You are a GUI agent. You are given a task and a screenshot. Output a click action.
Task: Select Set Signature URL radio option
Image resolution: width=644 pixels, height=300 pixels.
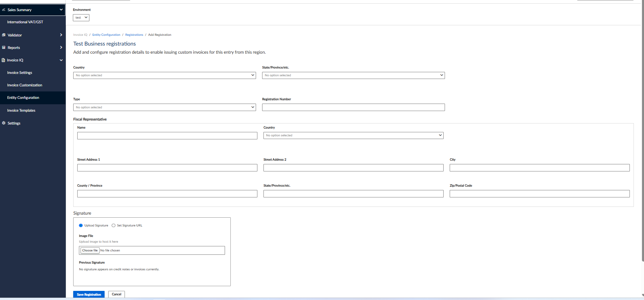(113, 225)
